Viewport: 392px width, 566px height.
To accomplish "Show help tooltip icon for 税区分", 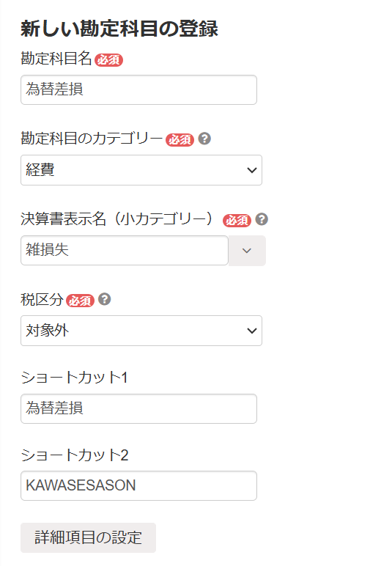I will 105,299.
